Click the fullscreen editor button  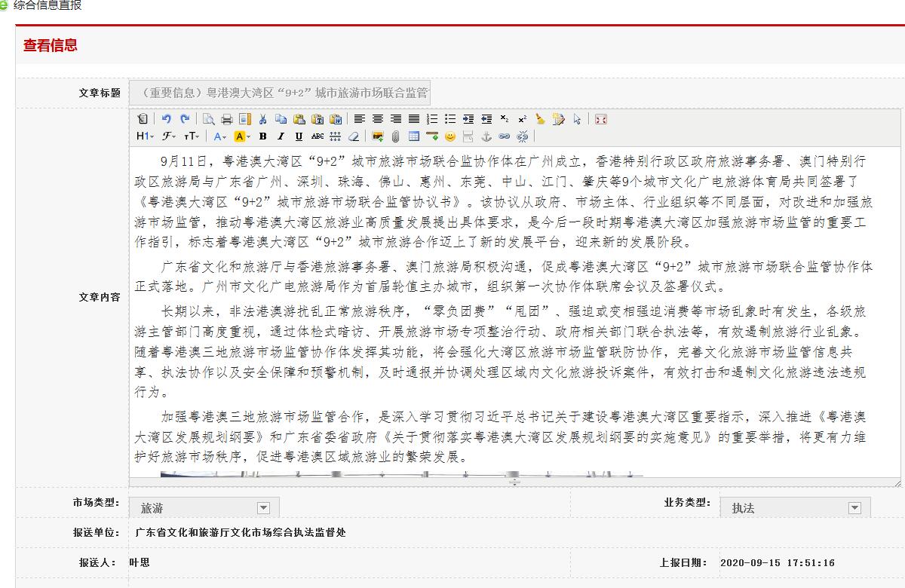[x=601, y=119]
